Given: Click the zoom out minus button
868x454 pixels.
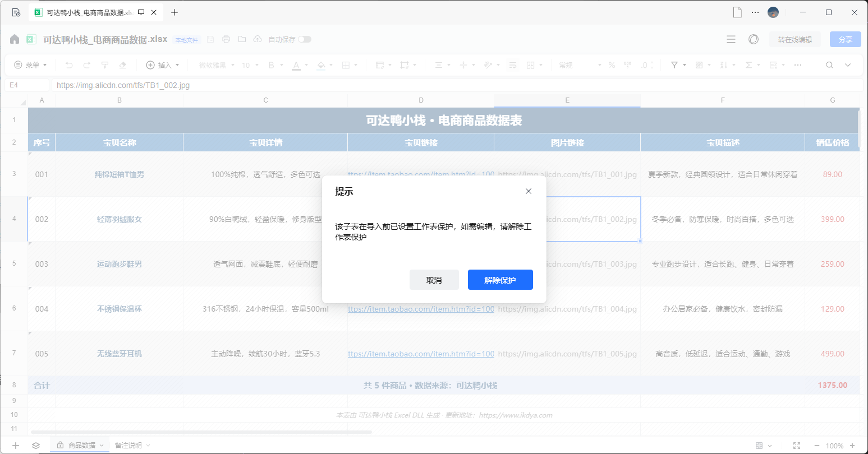Looking at the screenshot, I should point(816,446).
